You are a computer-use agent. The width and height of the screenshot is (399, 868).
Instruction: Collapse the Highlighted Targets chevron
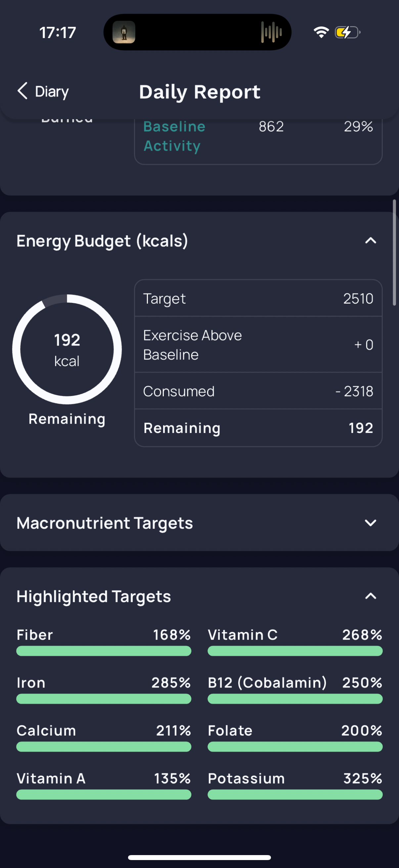[x=370, y=596]
